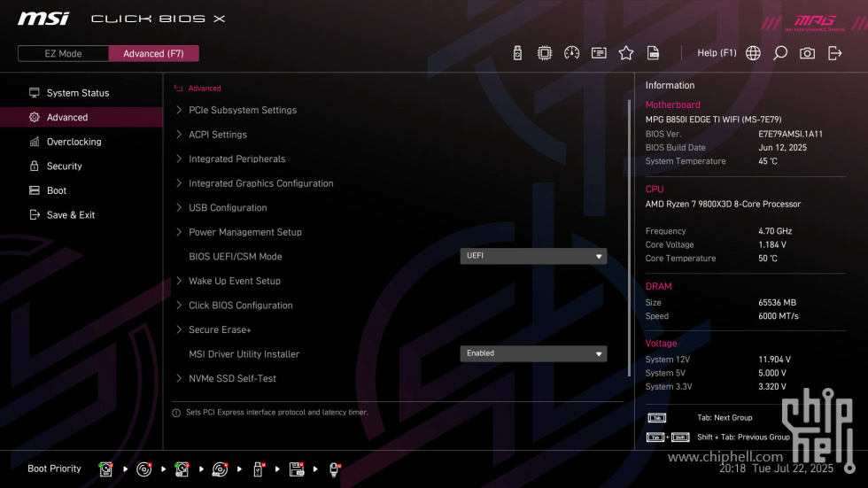Click the CPU chip icon in the toolbar
The image size is (868, 488).
tap(544, 53)
